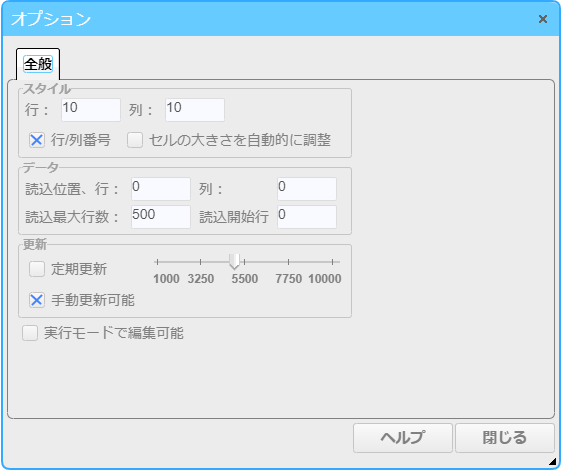This screenshot has height=471, width=562.
Task: Click the 行 input field under スタイル
Action: [91, 110]
